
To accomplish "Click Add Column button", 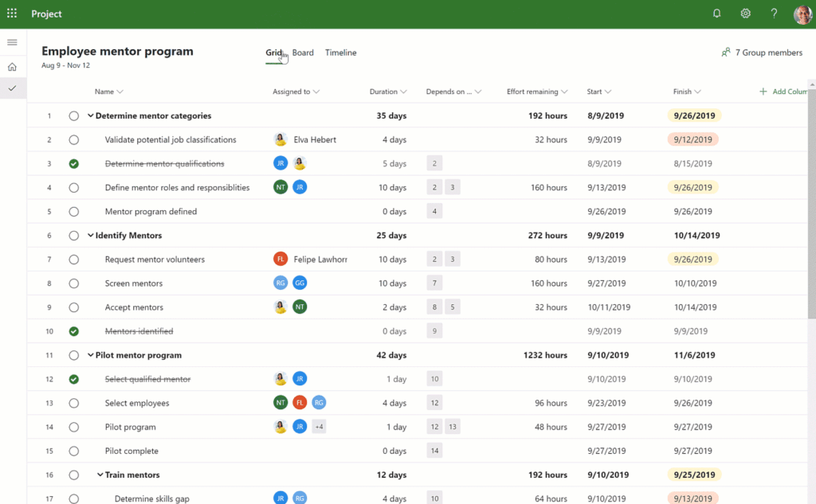I will point(783,92).
